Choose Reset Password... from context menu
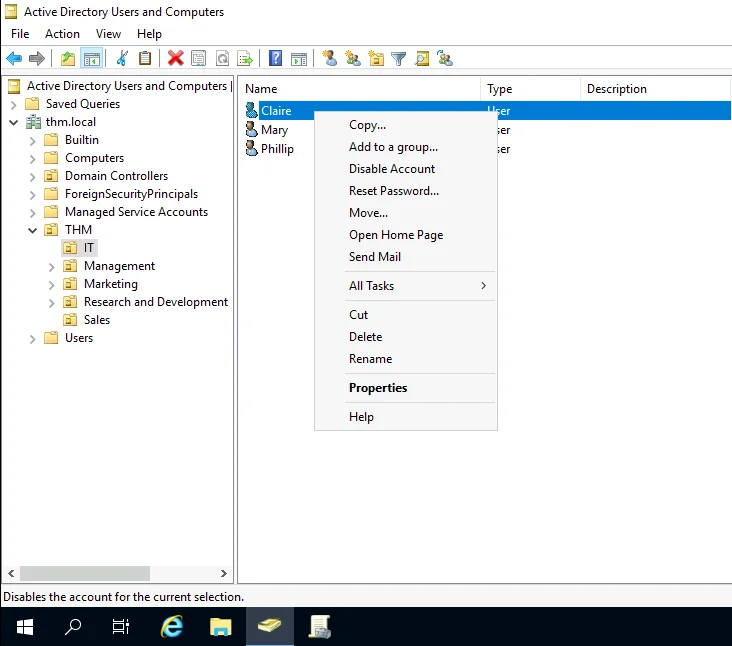The width and height of the screenshot is (732, 646). tap(405, 191)
